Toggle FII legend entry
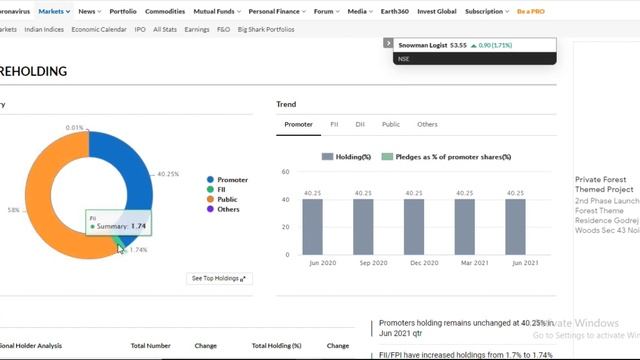Viewport: 640px width, 360px height. (x=216, y=189)
